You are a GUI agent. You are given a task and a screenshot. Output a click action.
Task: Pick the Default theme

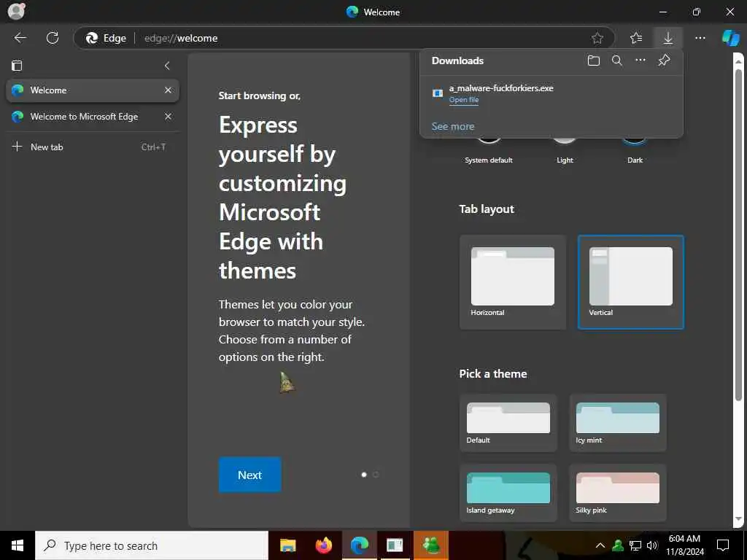[x=508, y=423]
